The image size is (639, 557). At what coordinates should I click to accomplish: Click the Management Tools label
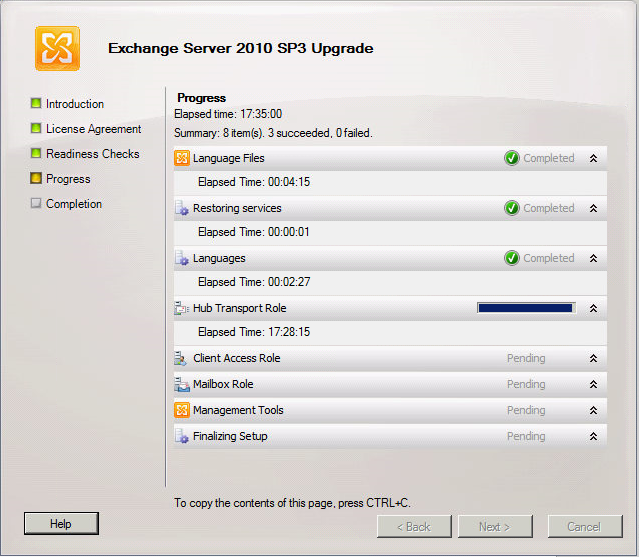238,410
